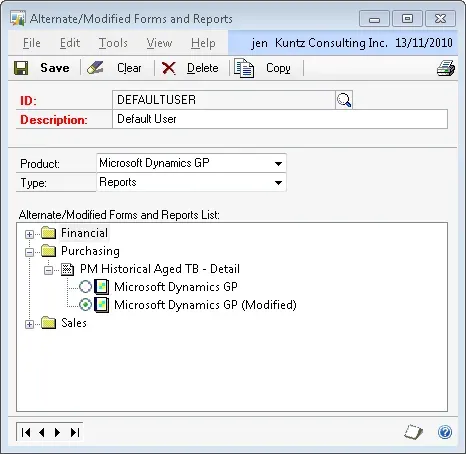
Task: Open the Product dropdown
Action: [x=278, y=164]
